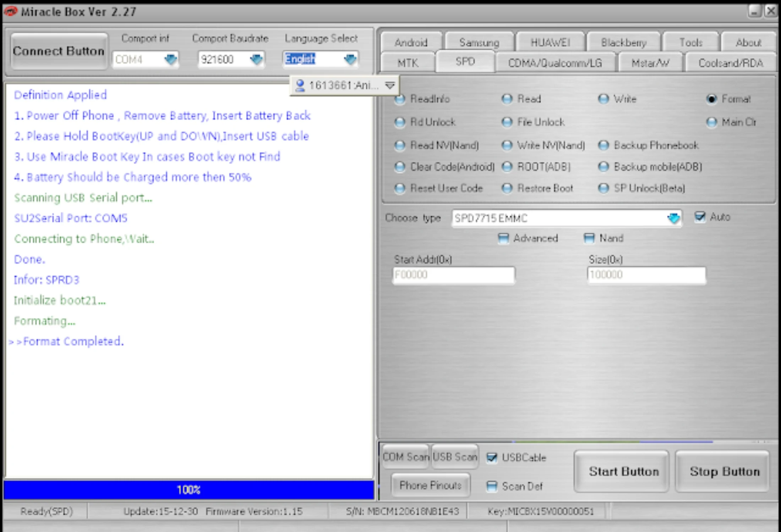Switch to the MTK tab
Screen dimensions: 781x532
(x=408, y=63)
